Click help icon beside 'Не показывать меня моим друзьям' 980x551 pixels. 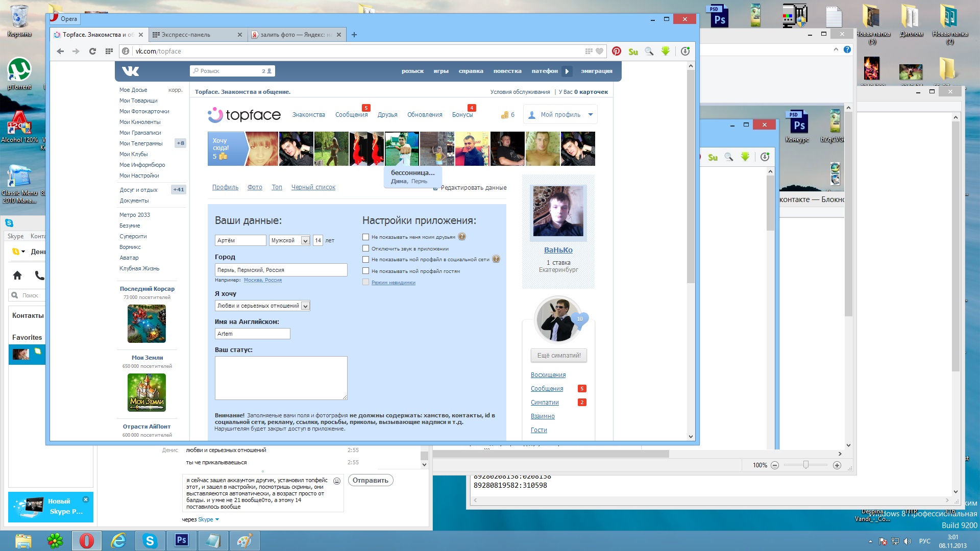coord(462,237)
